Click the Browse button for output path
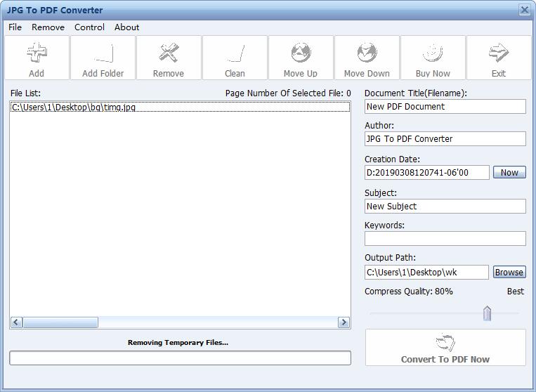The height and width of the screenshot is (392, 536). 509,272
